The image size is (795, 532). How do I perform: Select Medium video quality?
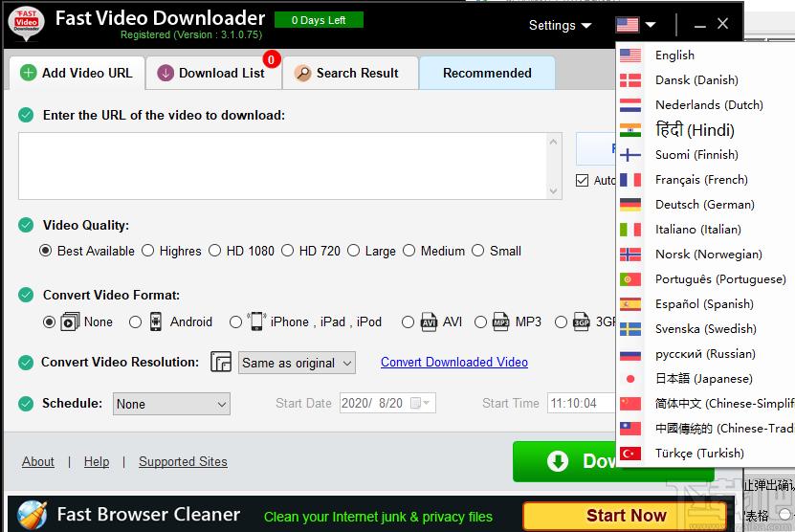click(409, 251)
